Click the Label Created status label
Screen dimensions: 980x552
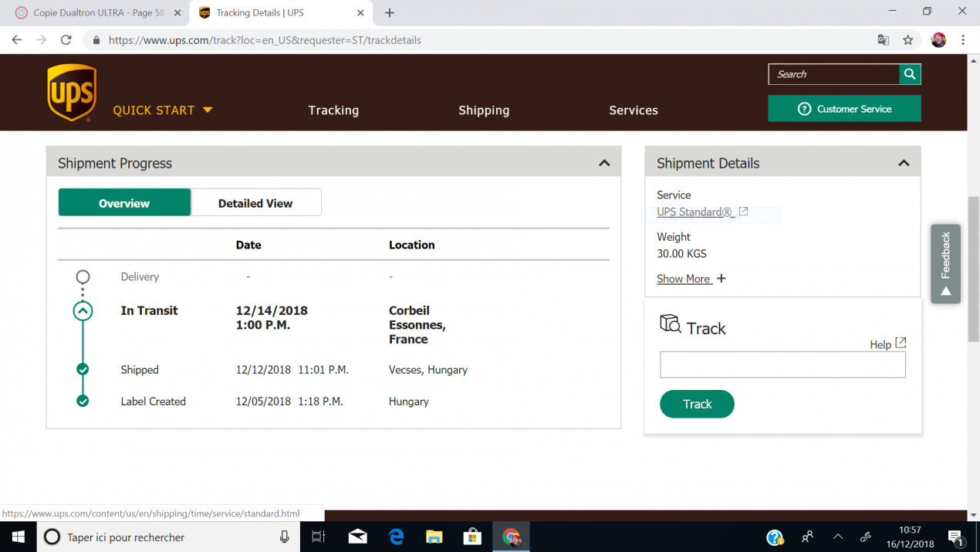point(153,401)
